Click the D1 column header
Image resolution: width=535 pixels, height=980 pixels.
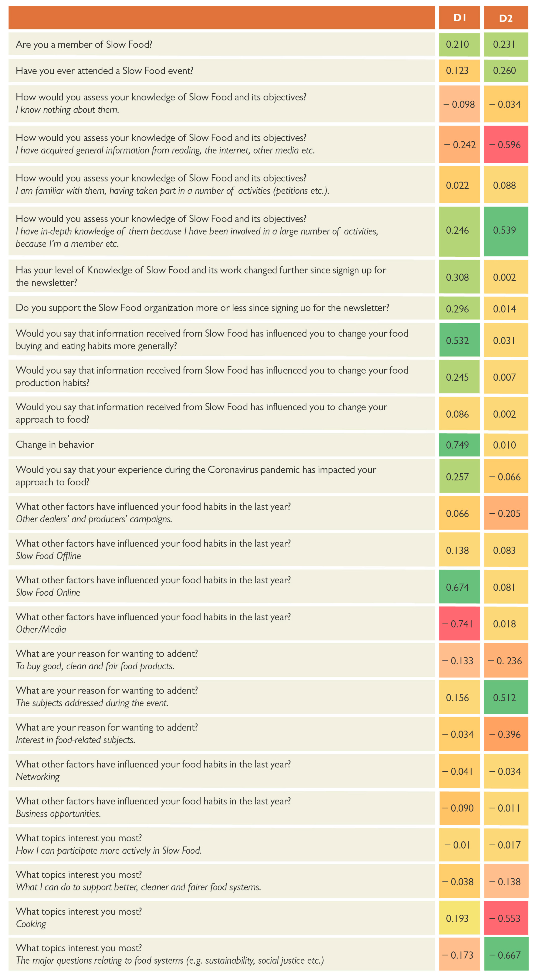(459, 18)
